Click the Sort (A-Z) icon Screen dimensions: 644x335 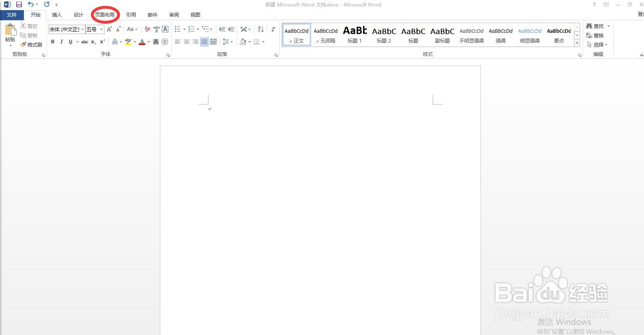[x=261, y=29]
